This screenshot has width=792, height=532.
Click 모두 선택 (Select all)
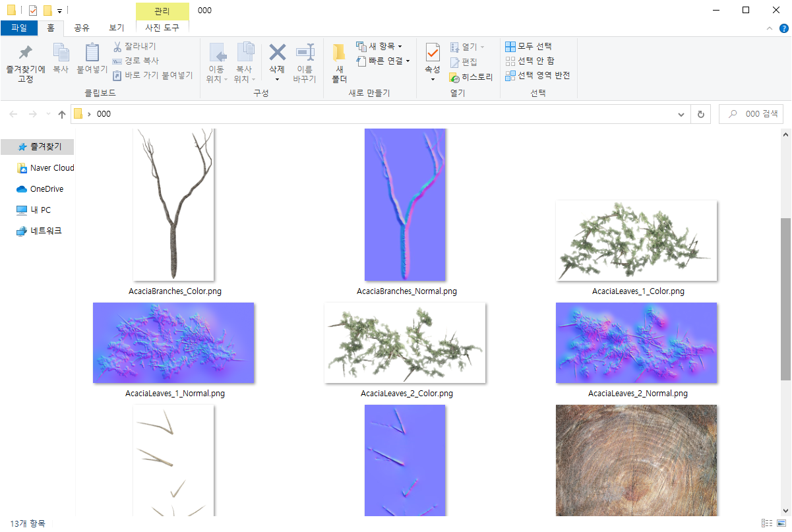528,47
